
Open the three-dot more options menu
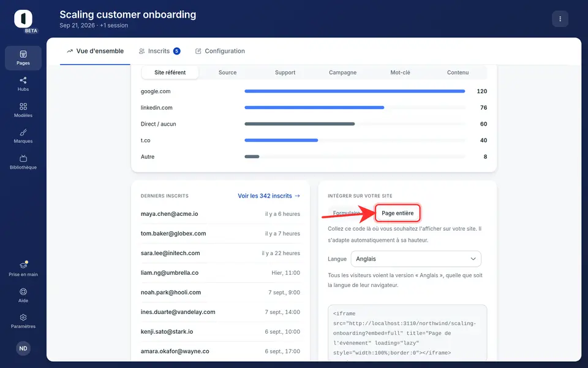coord(560,19)
